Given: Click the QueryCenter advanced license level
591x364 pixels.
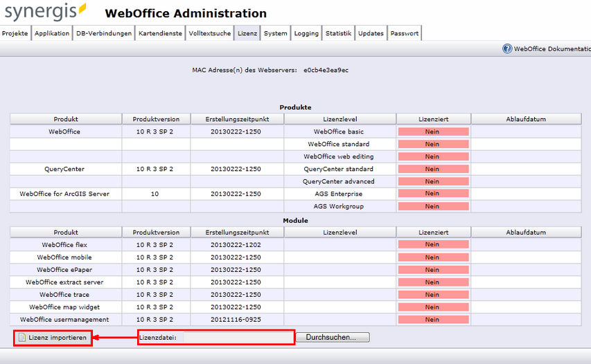Looking at the screenshot, I should click(x=339, y=181).
